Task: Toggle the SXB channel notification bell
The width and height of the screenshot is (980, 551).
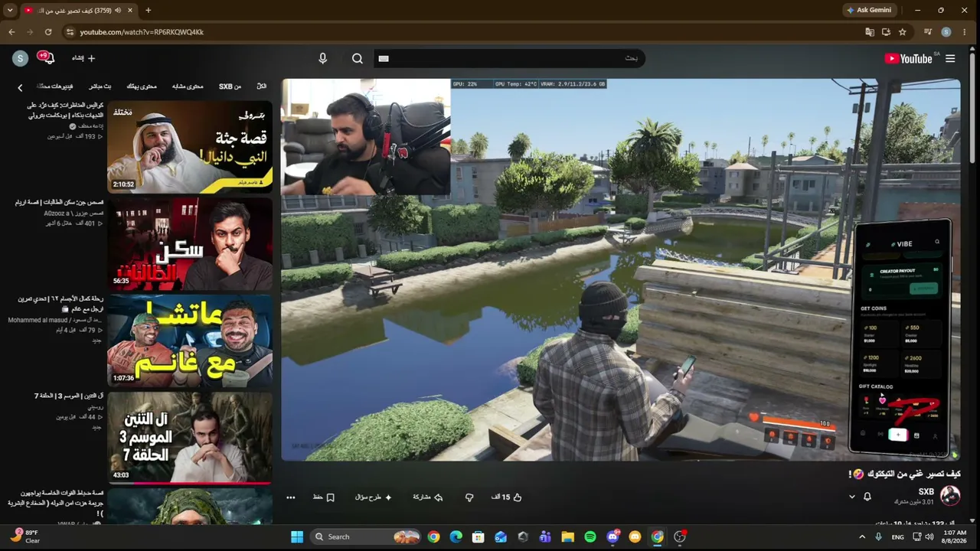Action: 867,497
